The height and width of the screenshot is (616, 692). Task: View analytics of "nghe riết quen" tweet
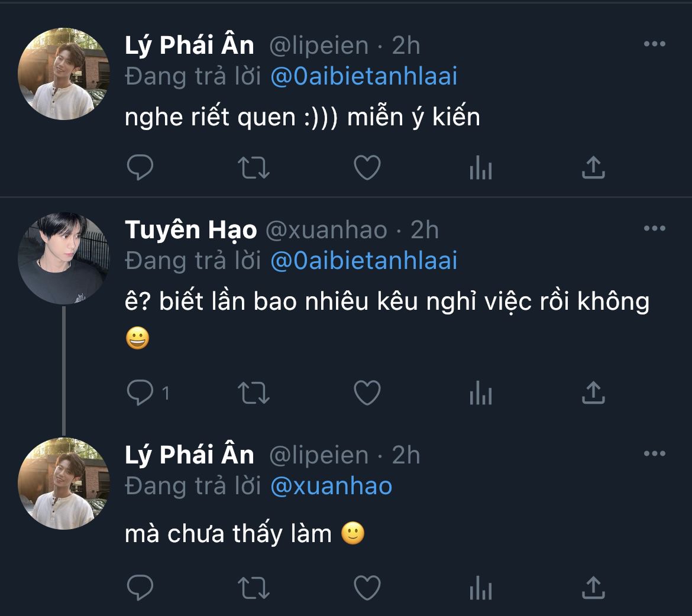(480, 169)
